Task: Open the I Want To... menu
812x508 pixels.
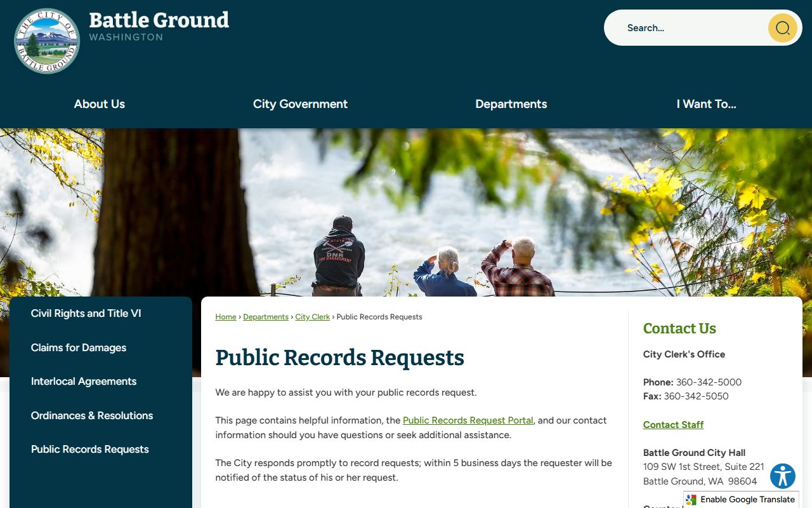Action: pyautogui.click(x=706, y=104)
